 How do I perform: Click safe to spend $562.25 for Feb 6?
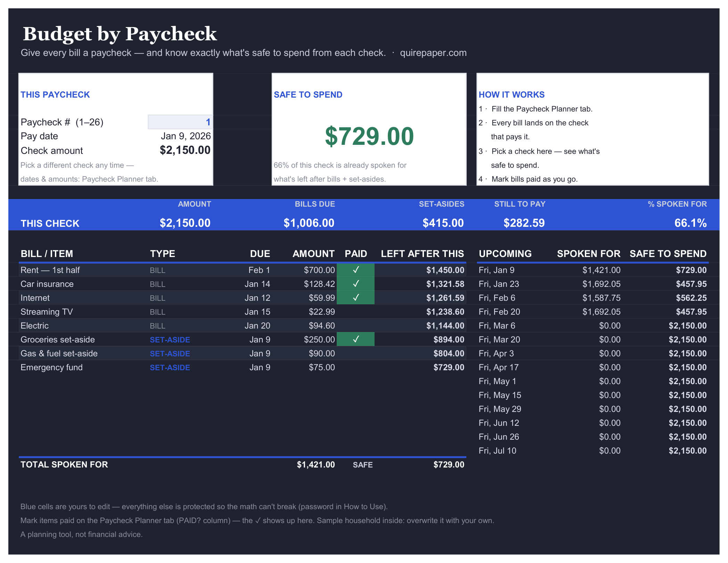(x=691, y=298)
